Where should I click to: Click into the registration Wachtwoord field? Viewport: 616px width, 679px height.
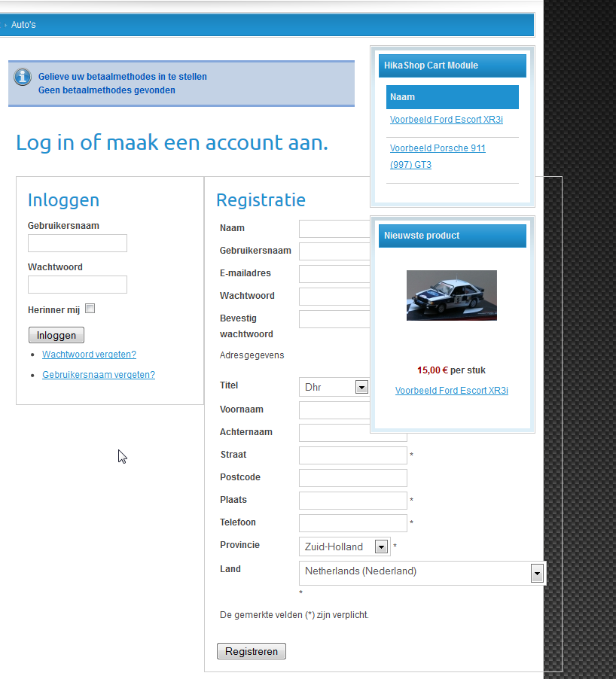click(334, 296)
